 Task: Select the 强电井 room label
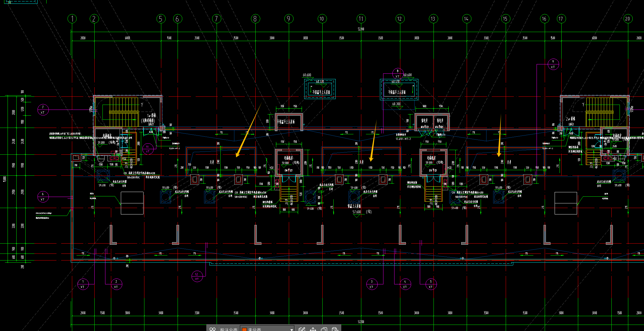(x=424, y=120)
